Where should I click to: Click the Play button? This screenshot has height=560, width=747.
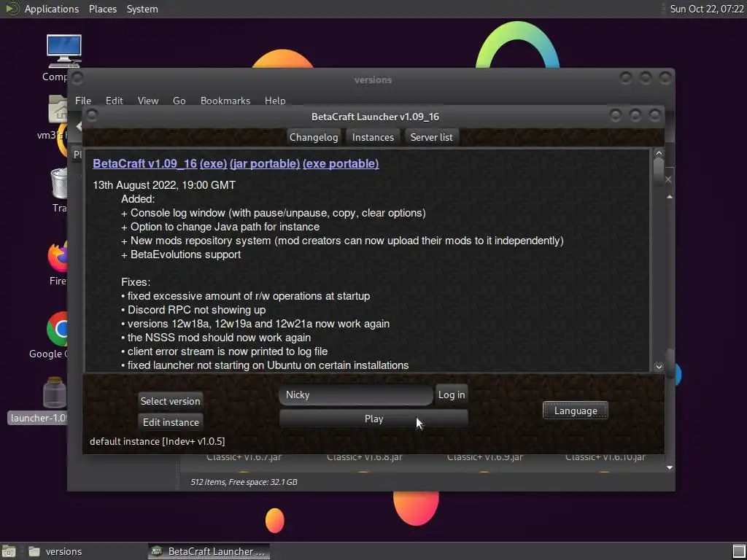373,419
